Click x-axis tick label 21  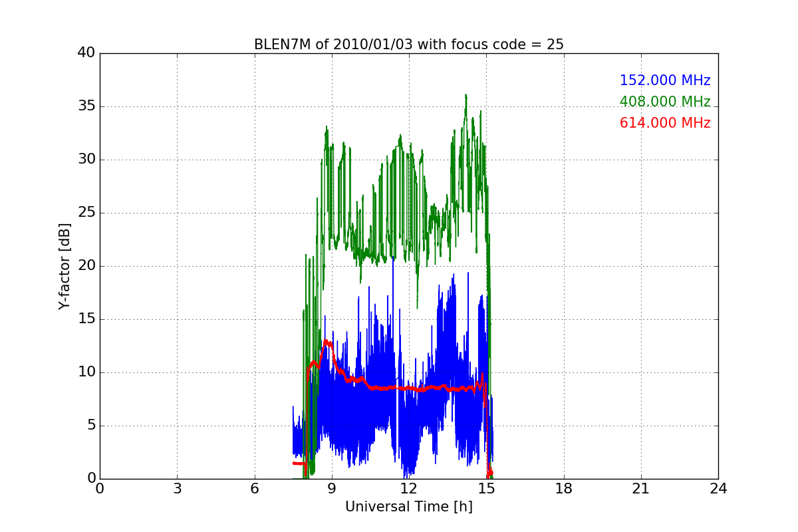pyautogui.click(x=641, y=489)
